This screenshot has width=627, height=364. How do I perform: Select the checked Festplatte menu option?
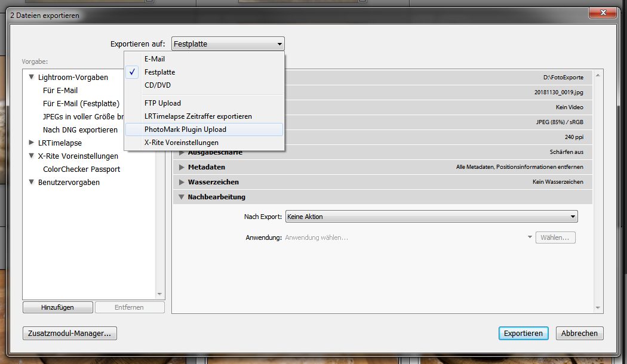[159, 72]
